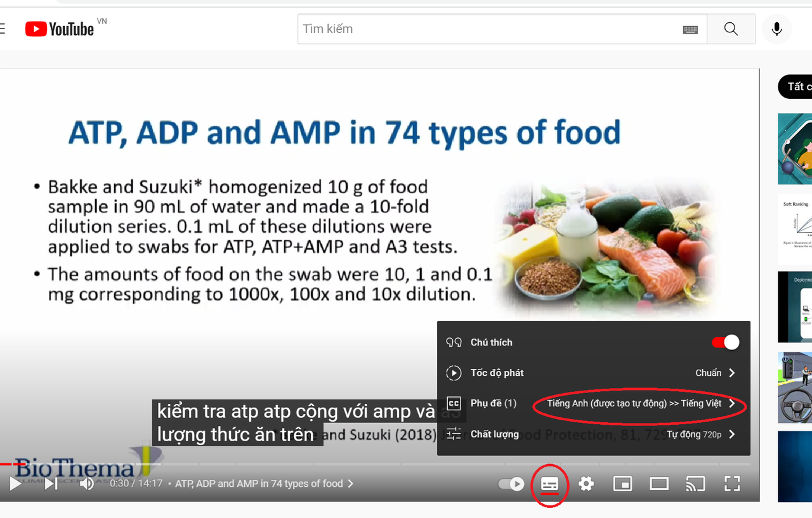
Task: Select the Tất cả filter chip
Action: pyautogui.click(x=795, y=87)
